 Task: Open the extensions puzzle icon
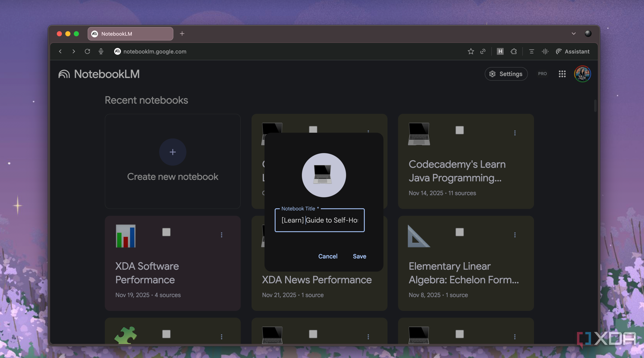tap(514, 51)
